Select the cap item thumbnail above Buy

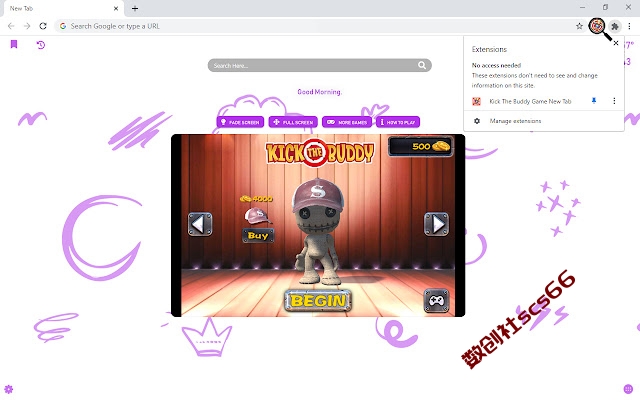coord(257,216)
